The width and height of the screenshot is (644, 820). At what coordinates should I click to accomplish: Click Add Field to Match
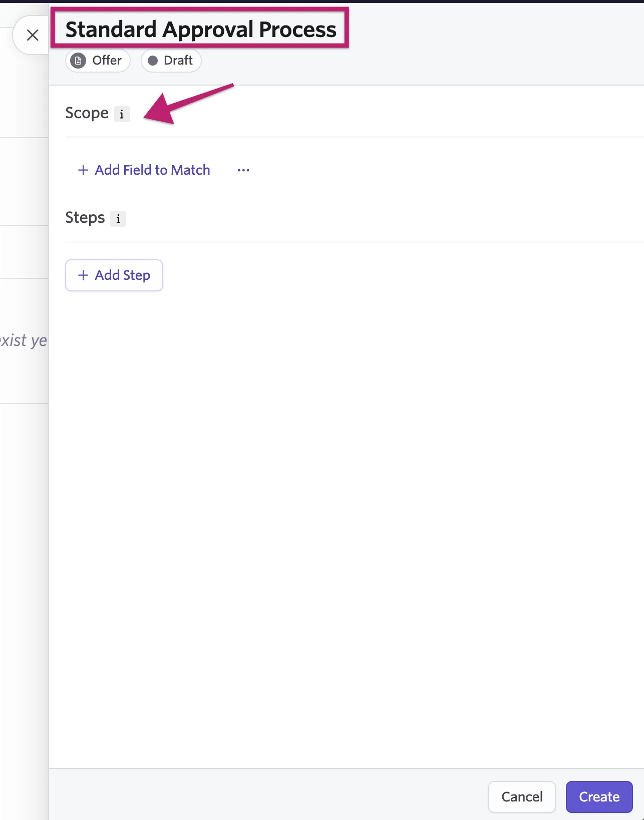click(144, 170)
